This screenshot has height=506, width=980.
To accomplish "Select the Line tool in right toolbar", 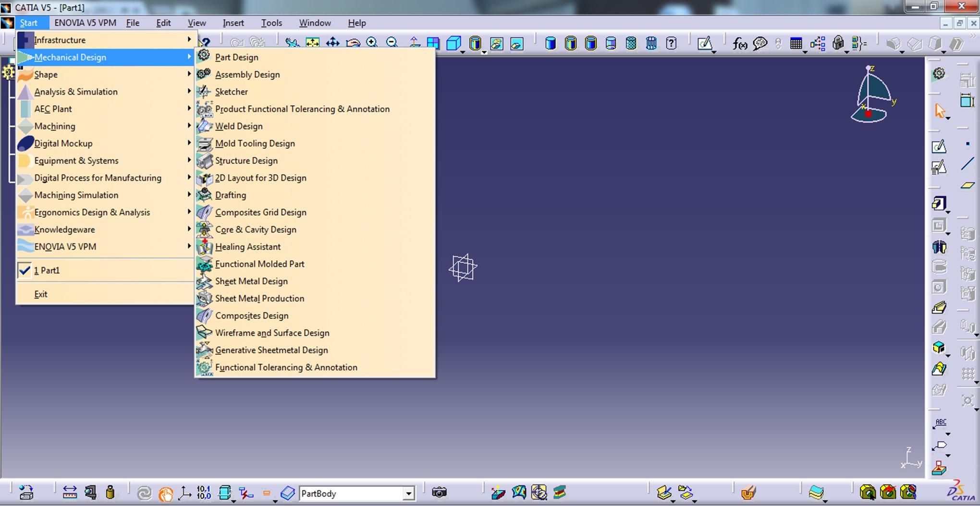I will [968, 164].
